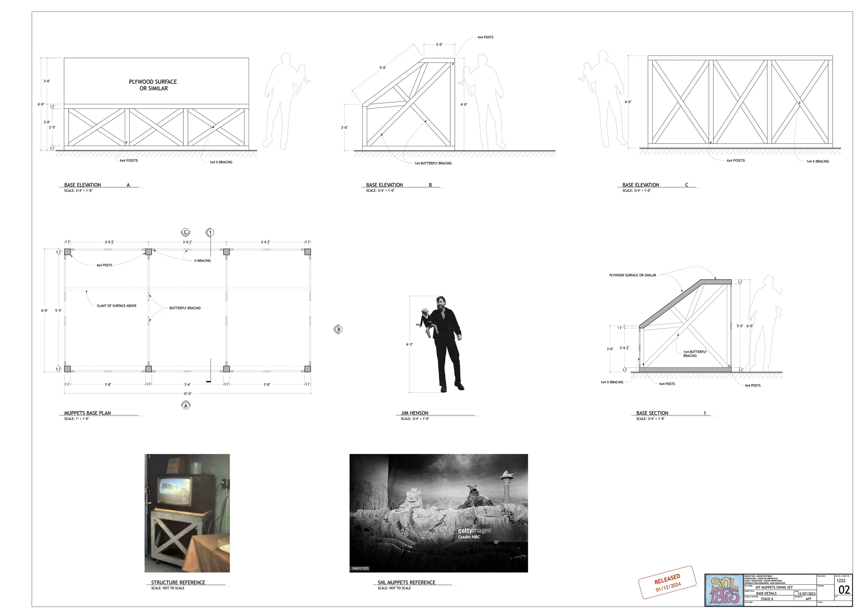Click section marker circle 1 above plan
This screenshot has width=862, height=616.
point(210,232)
